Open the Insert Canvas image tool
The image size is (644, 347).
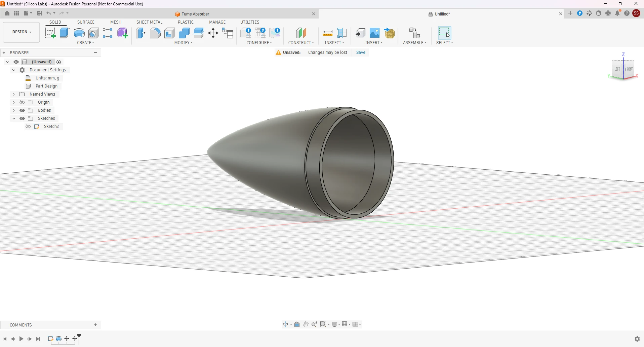click(375, 33)
